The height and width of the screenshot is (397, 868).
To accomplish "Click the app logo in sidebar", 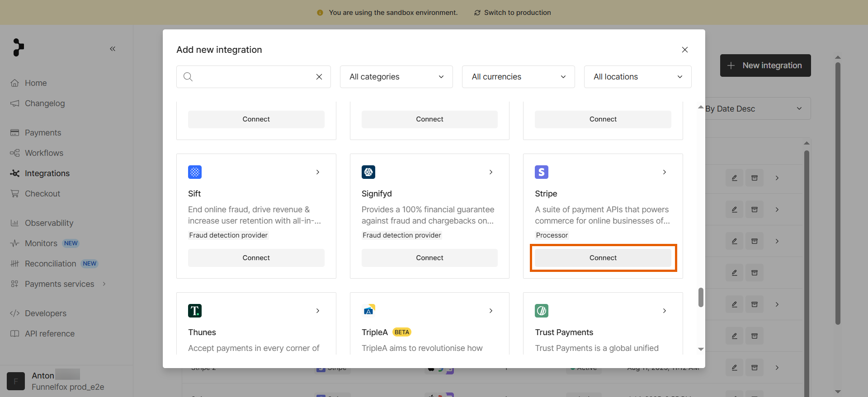I will tap(18, 47).
